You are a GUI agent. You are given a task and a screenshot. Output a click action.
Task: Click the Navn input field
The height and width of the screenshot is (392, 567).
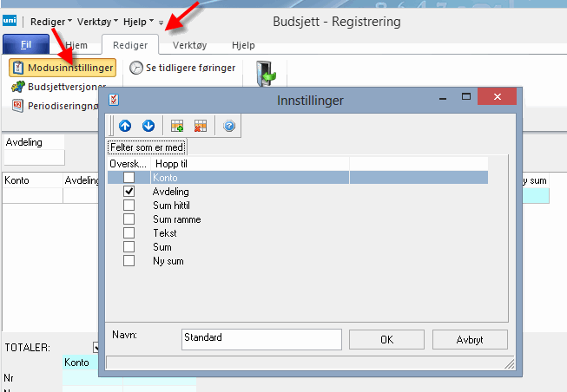pos(261,338)
